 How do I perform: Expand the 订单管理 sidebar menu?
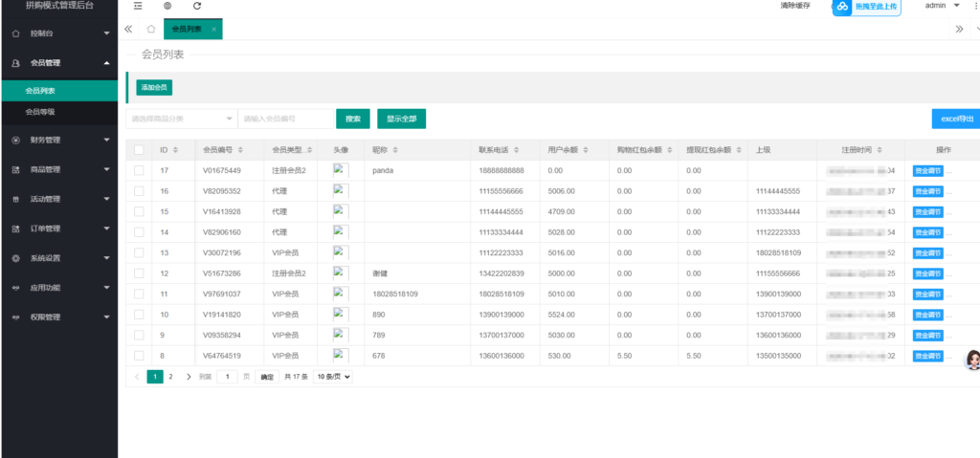tap(58, 229)
